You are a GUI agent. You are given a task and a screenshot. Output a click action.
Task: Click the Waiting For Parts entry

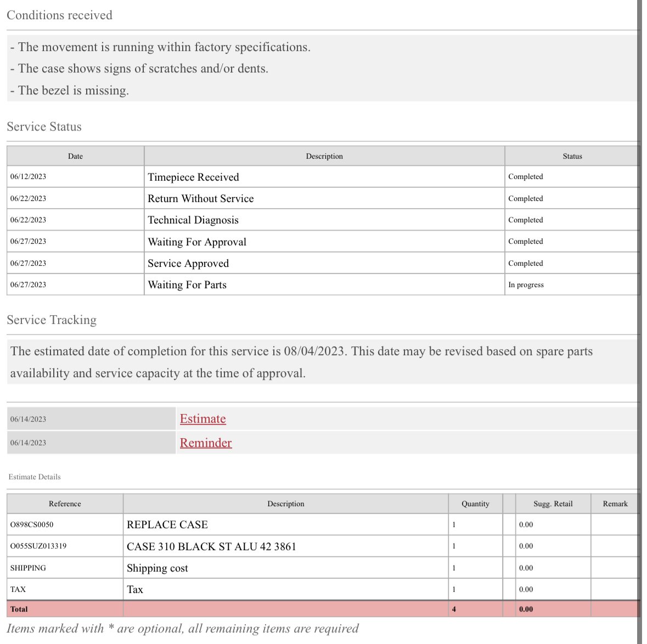coord(187,285)
